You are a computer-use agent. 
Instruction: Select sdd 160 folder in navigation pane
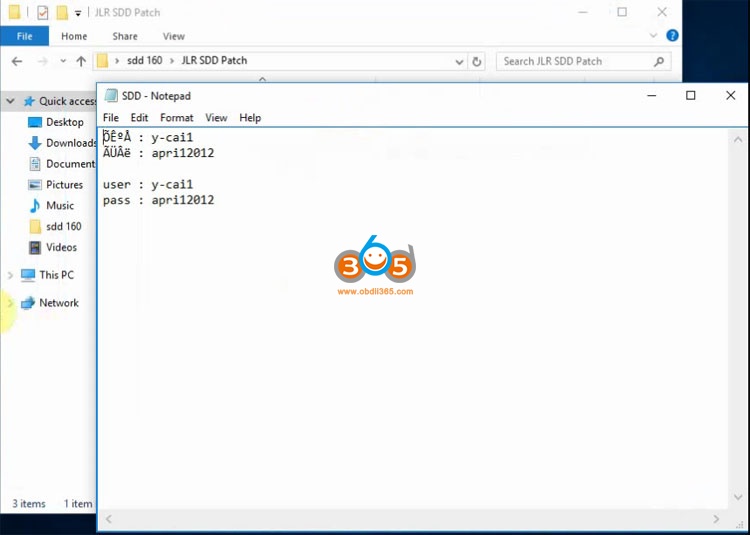[x=64, y=227]
